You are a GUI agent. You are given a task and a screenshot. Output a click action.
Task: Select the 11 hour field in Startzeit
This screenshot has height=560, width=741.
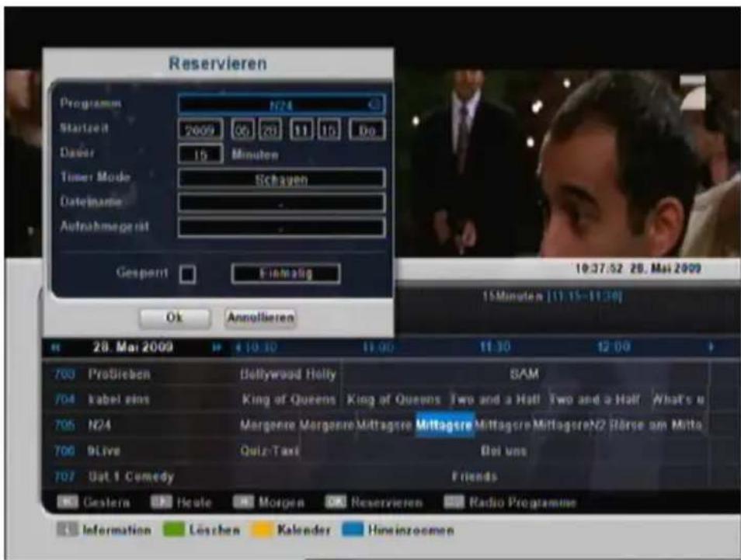[x=301, y=130]
